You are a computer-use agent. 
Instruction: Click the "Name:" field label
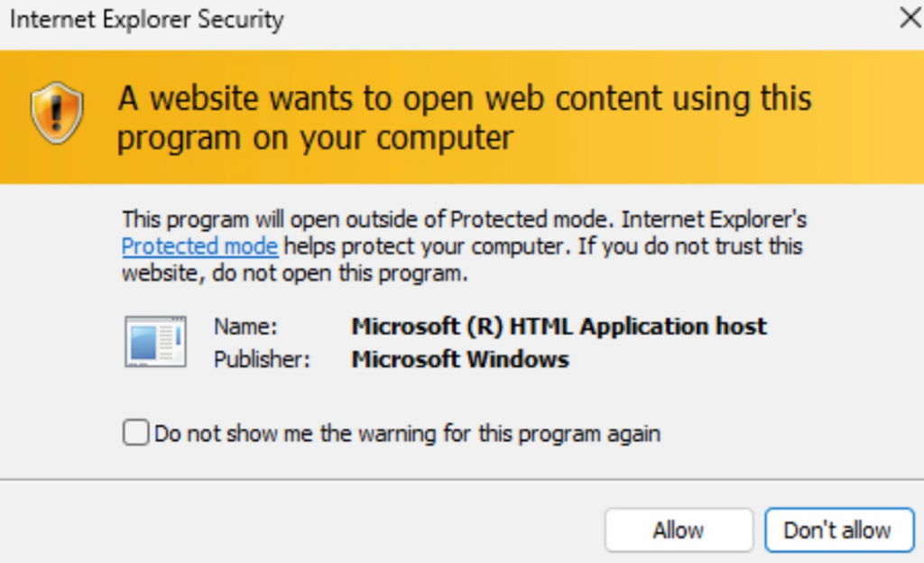[245, 326]
